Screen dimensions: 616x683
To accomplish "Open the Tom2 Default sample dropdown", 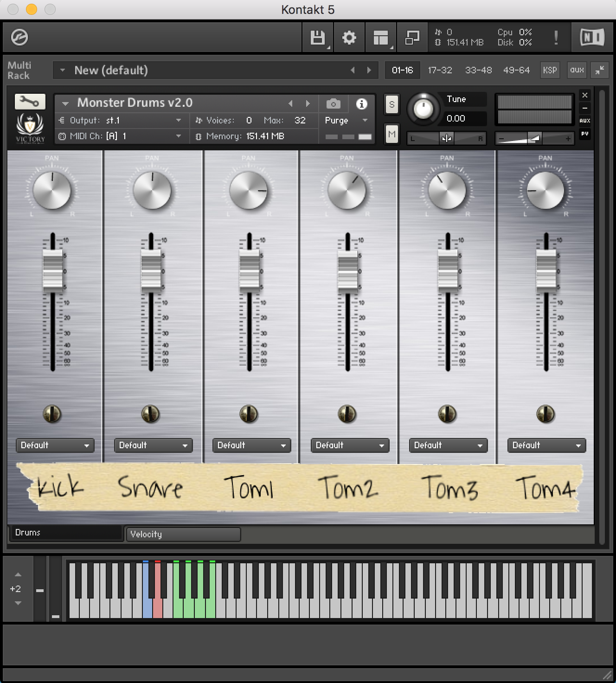I will click(x=350, y=445).
